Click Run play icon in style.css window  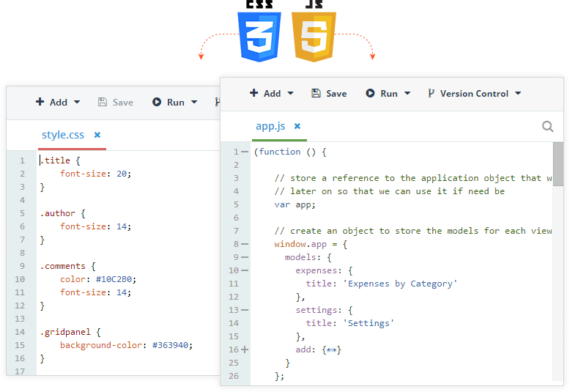click(x=157, y=102)
